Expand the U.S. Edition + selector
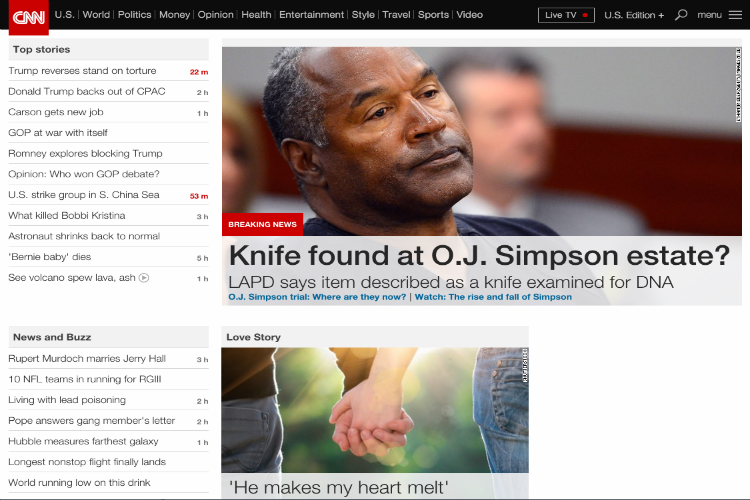The image size is (750, 500). click(634, 15)
